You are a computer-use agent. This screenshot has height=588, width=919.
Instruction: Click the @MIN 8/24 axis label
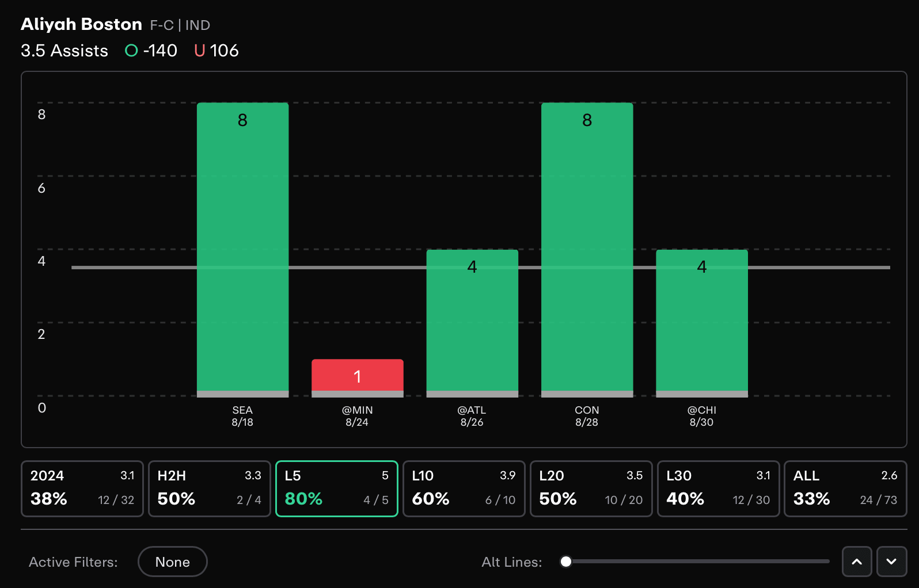click(x=358, y=416)
